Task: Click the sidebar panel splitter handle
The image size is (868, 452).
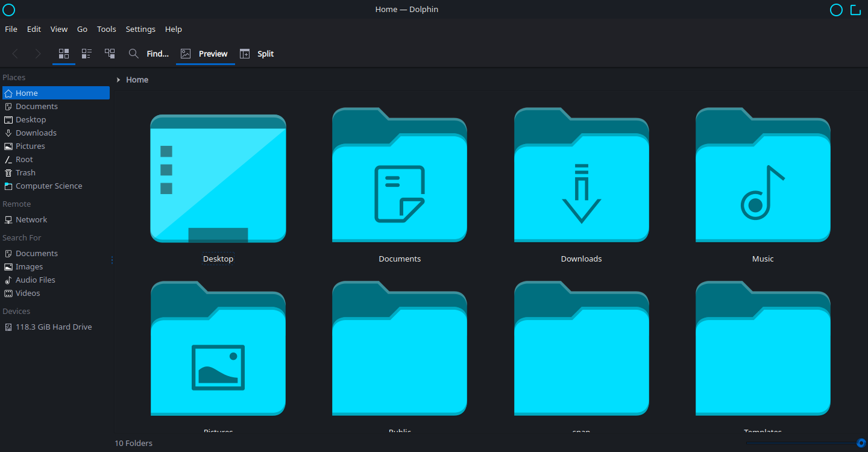Action: 112,260
